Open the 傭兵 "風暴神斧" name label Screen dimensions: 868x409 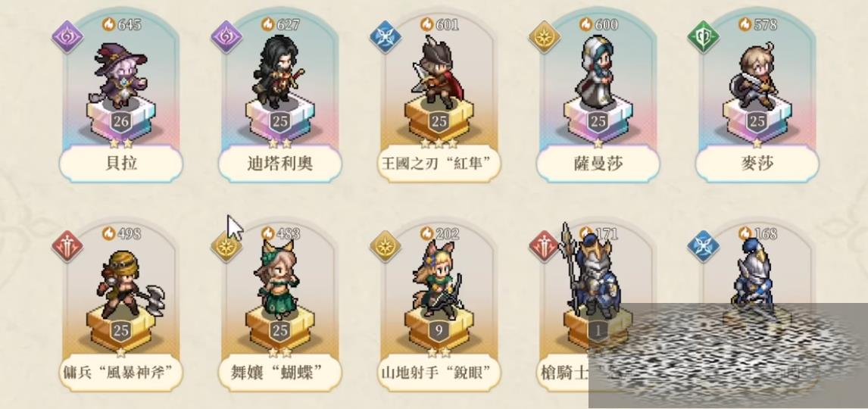coord(121,373)
